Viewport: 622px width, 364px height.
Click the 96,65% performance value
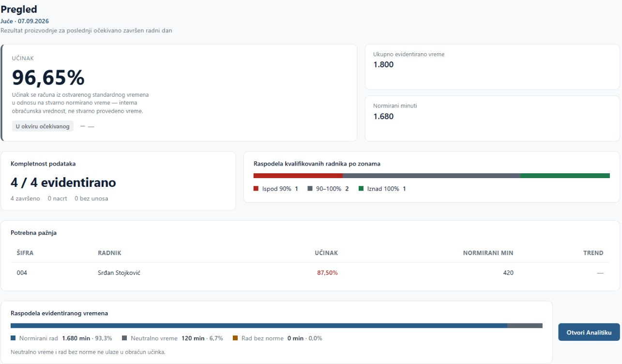(48, 77)
